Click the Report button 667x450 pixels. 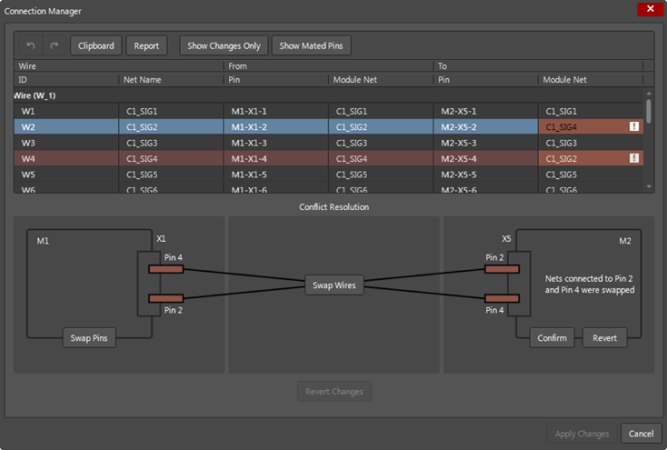[x=146, y=46]
